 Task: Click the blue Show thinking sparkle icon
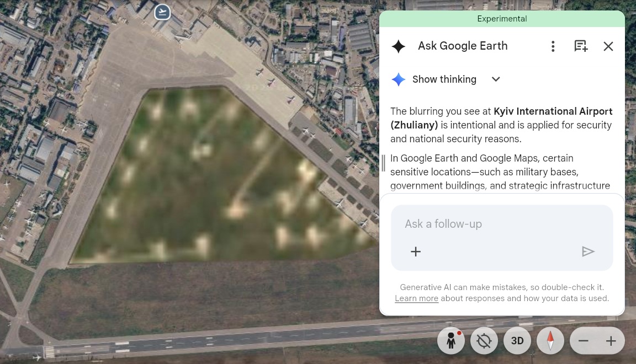coord(398,79)
